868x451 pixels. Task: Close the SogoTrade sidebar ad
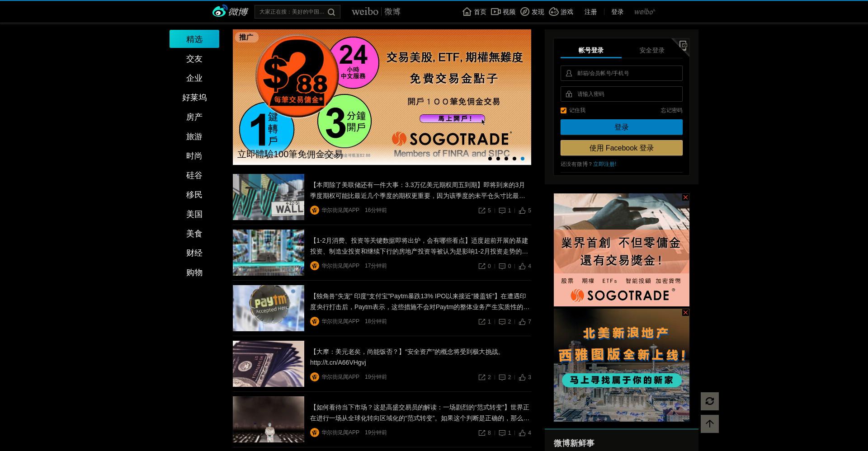685,197
